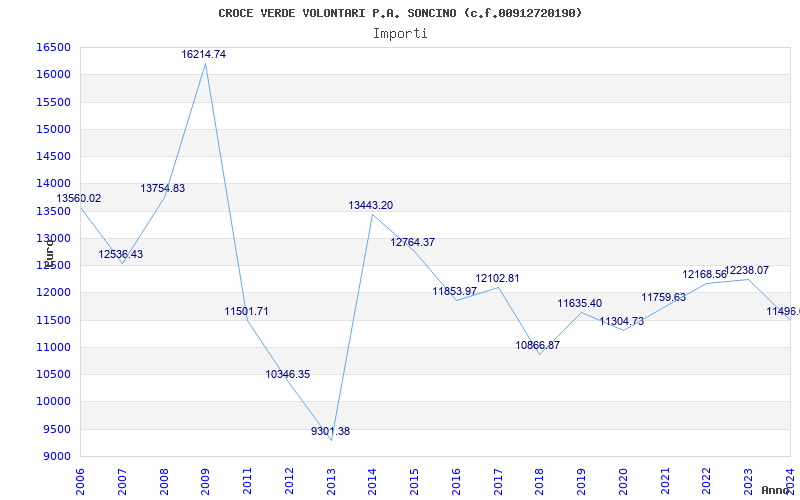800x500 pixels.
Task: Select the 12102.81 data label
Action: [x=497, y=279]
